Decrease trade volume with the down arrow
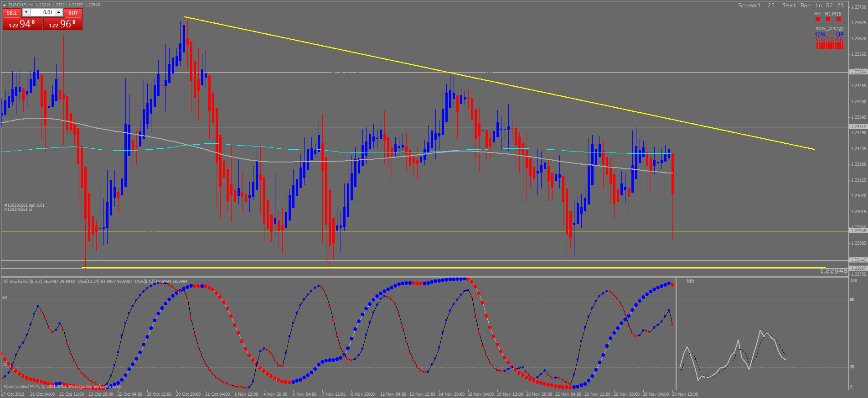 click(26, 13)
